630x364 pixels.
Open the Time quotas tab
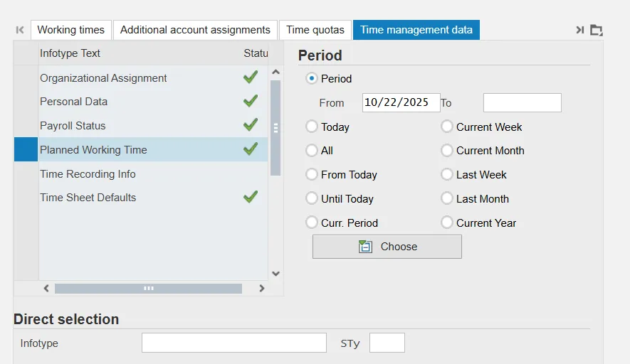(x=315, y=30)
